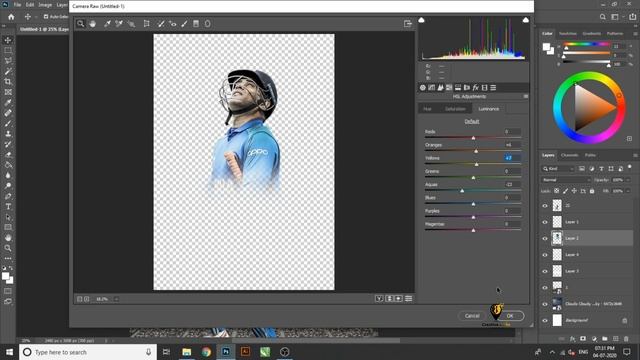Hide the Clouds smart object layer

point(545,304)
